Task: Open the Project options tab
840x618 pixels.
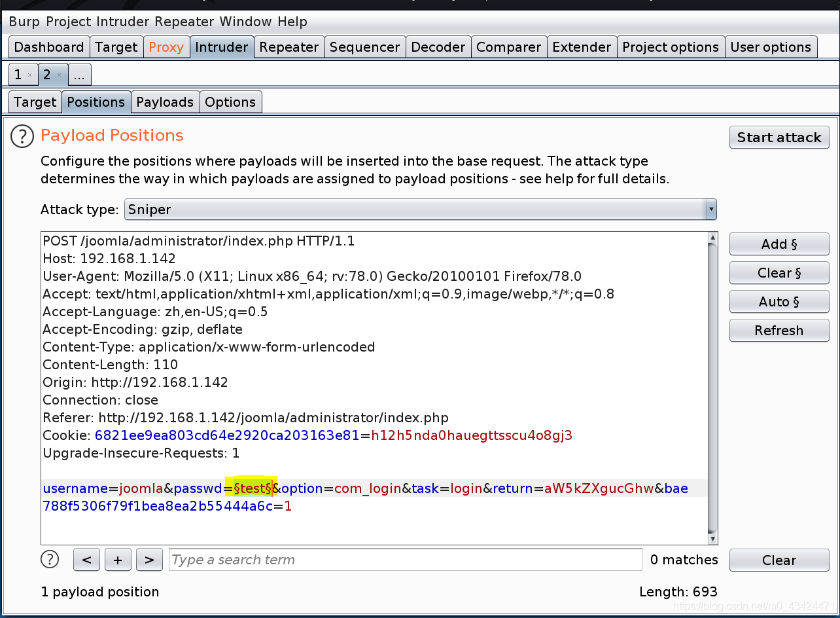Action: (x=671, y=47)
